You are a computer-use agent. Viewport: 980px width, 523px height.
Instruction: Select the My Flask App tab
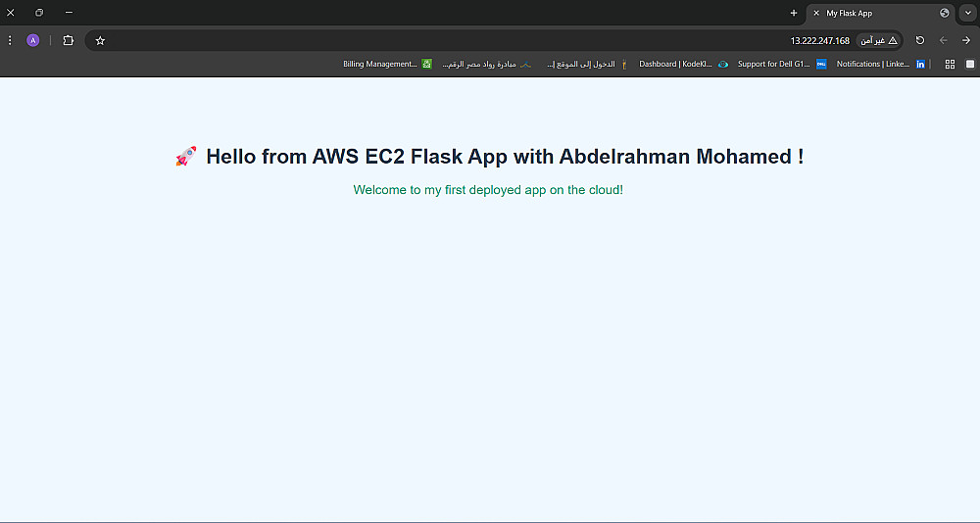click(872, 13)
